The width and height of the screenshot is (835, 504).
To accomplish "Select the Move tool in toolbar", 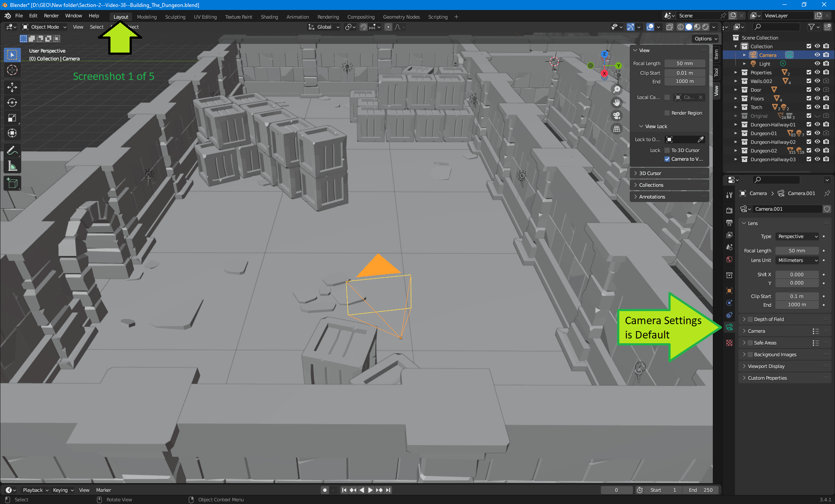I will (12, 87).
